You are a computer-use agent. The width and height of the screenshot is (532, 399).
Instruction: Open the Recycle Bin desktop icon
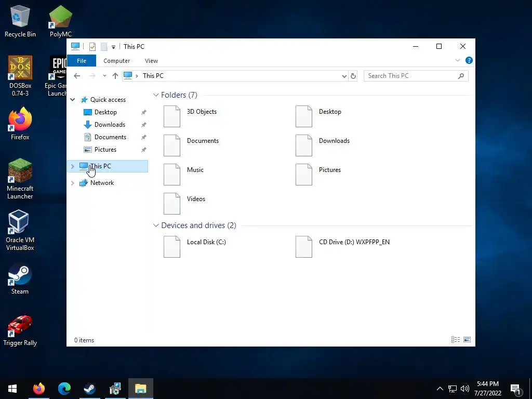(x=20, y=21)
